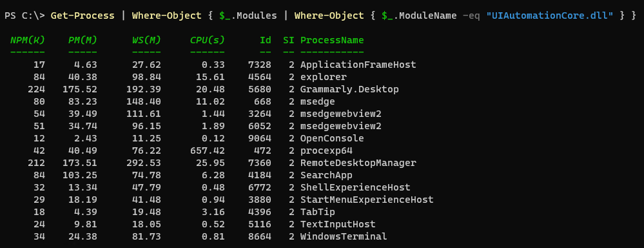Click the NPM(K) column header
The image size is (644, 248).
tap(28, 40)
